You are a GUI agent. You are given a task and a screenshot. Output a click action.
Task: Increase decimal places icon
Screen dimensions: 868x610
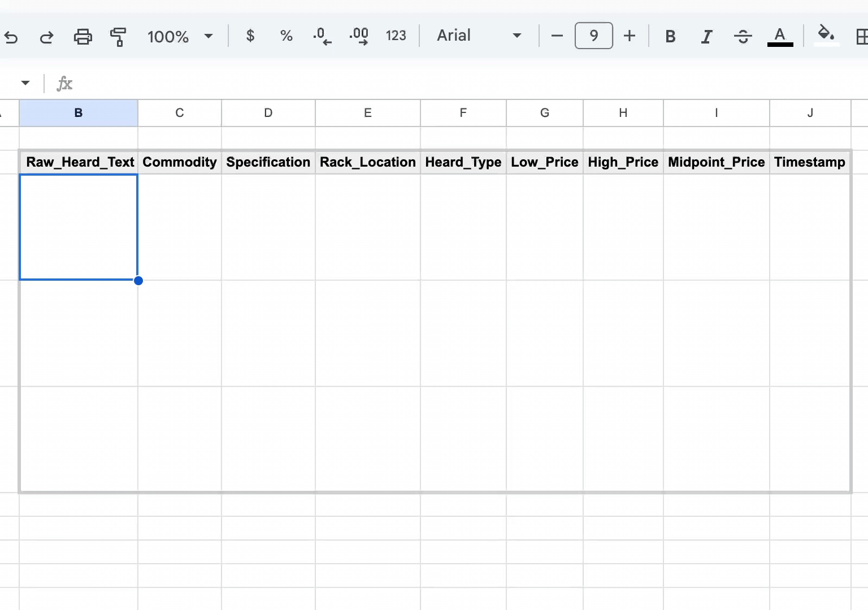click(x=359, y=36)
